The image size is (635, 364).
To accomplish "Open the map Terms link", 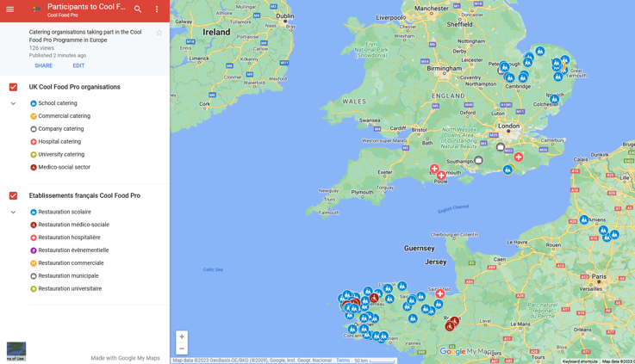I will (343, 361).
